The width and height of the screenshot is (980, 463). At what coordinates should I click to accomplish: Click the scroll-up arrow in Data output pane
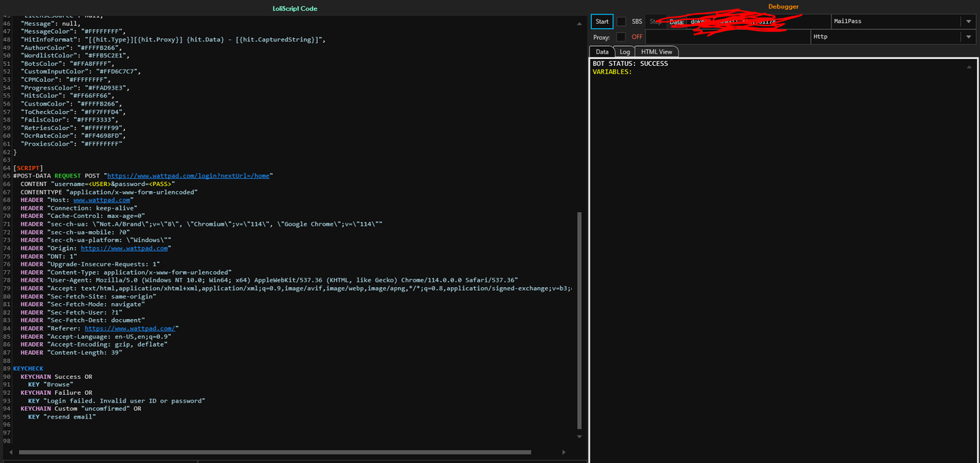[x=969, y=67]
